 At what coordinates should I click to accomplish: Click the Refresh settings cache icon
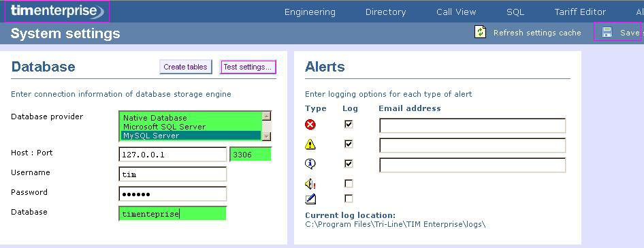pyautogui.click(x=480, y=32)
